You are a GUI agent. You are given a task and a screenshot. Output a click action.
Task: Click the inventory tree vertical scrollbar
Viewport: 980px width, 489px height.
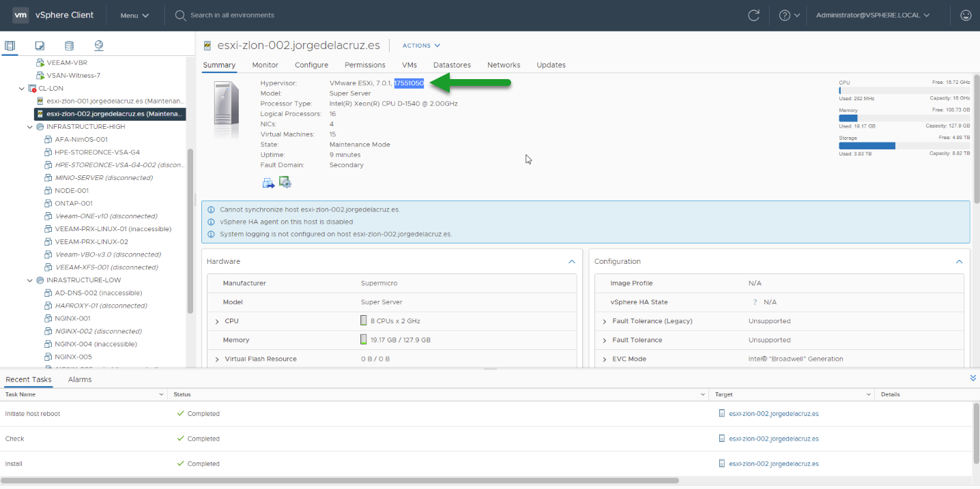[x=190, y=232]
